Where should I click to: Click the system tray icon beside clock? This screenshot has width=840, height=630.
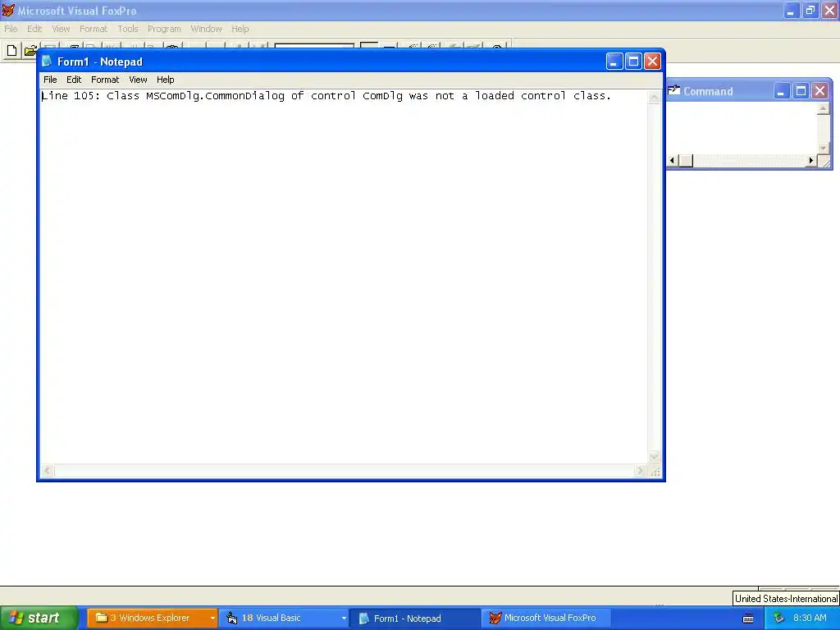(778, 619)
